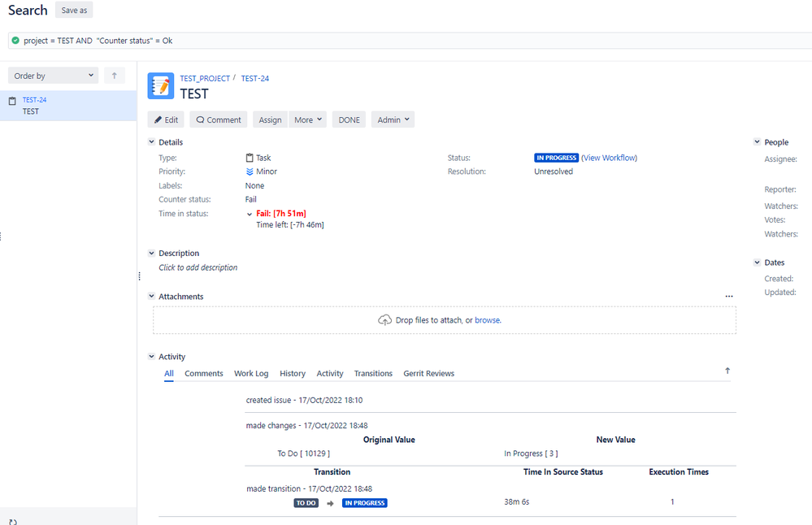The width and height of the screenshot is (812, 525).
Task: Click the Save as button
Action: pos(74,10)
